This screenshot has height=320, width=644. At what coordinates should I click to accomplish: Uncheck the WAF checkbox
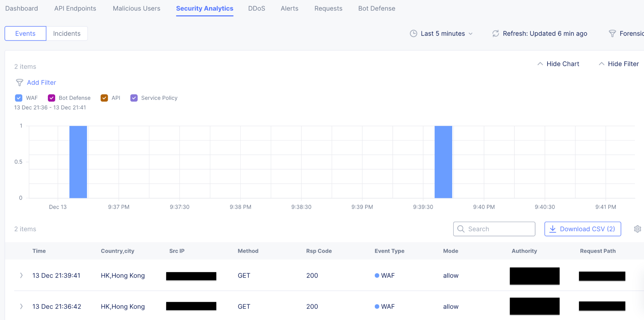click(19, 98)
